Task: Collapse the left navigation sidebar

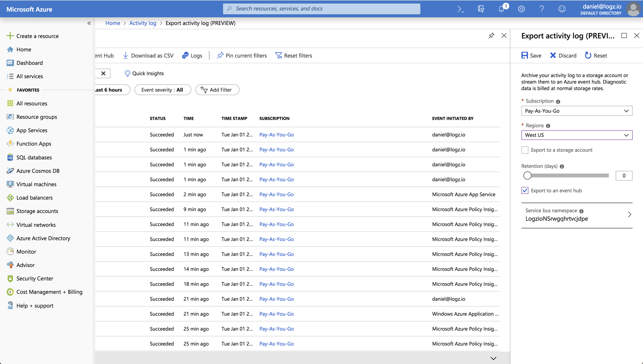Action: [x=89, y=23]
